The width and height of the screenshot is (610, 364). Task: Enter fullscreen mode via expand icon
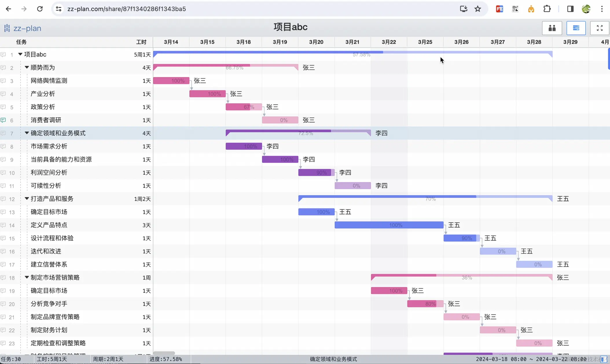tap(600, 28)
